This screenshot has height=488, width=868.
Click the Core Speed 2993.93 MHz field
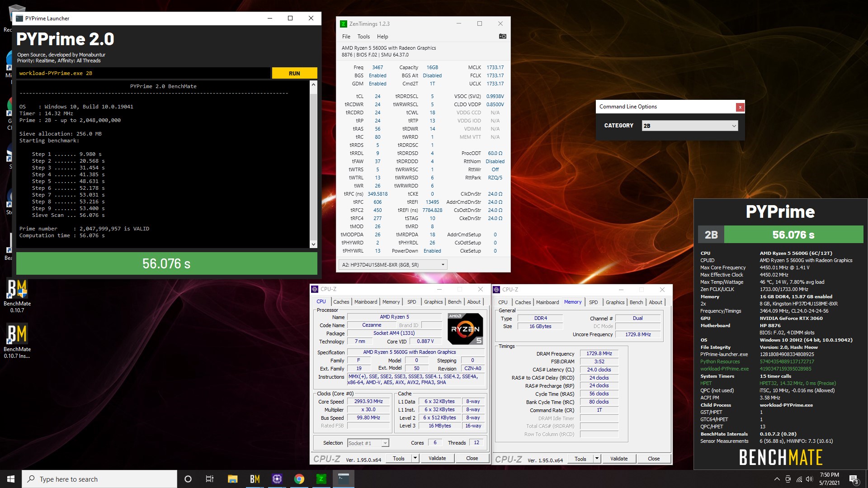click(368, 402)
